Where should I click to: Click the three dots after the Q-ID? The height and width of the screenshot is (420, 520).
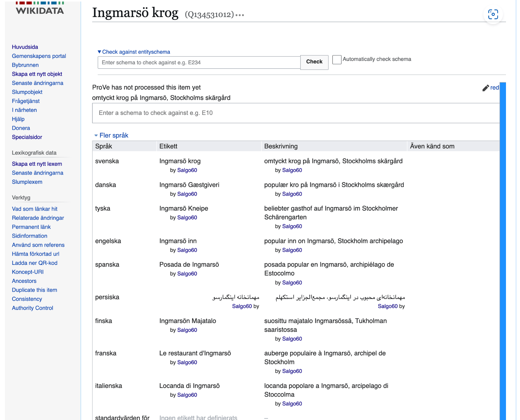point(240,15)
